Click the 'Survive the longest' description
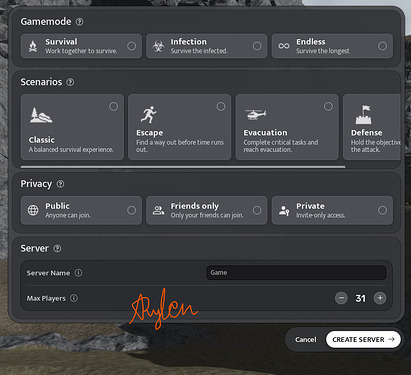411x375 pixels. click(323, 51)
